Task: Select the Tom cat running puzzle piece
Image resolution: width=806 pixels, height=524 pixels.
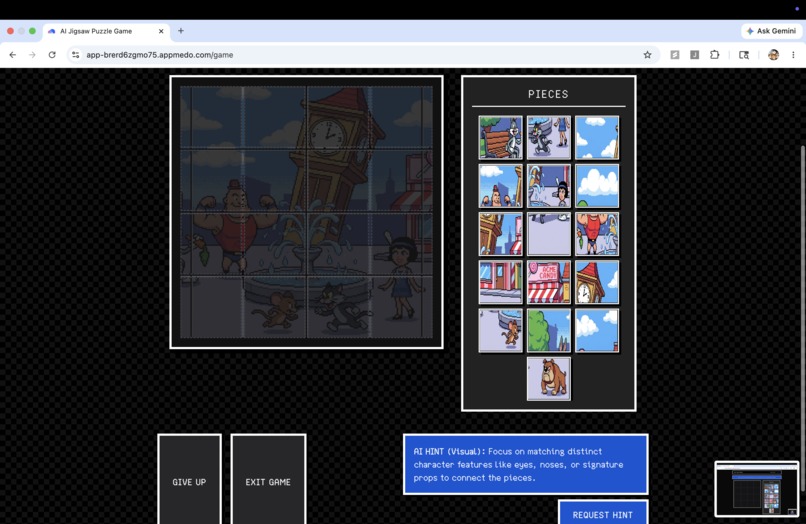Action: pyautogui.click(x=548, y=137)
